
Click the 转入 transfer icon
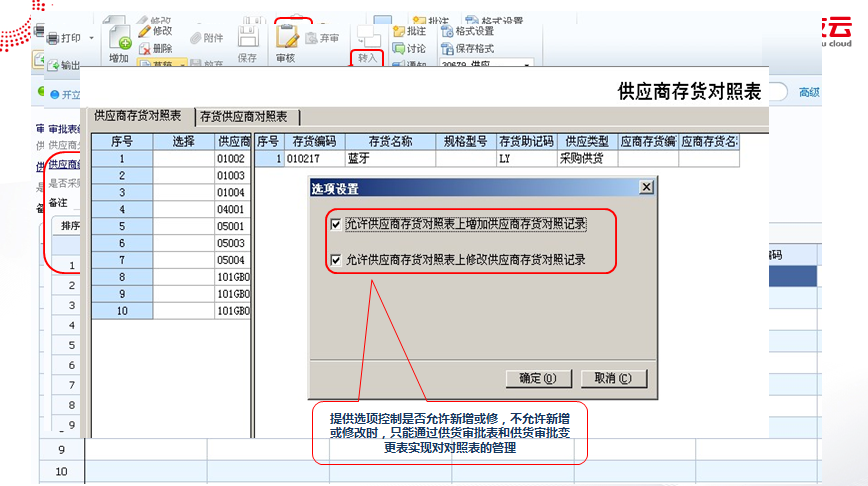(368, 38)
